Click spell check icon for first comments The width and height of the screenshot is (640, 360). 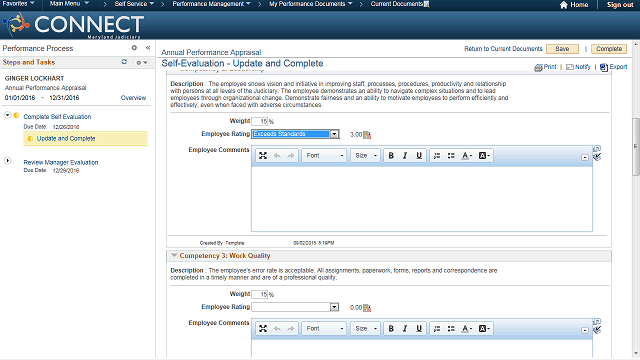[597, 157]
